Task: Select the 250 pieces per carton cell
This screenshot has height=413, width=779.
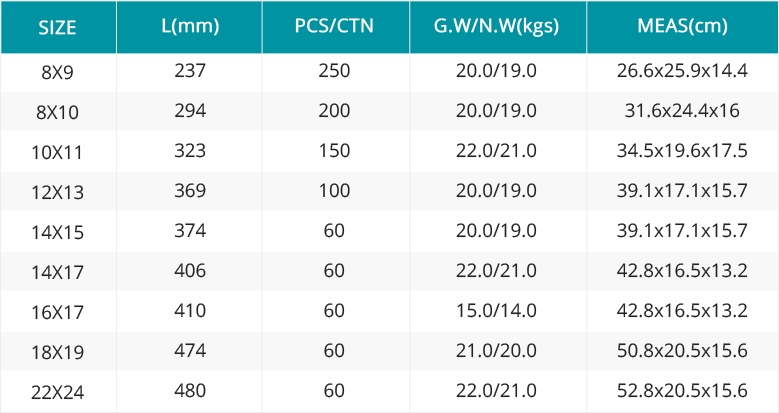Action: 334,71
